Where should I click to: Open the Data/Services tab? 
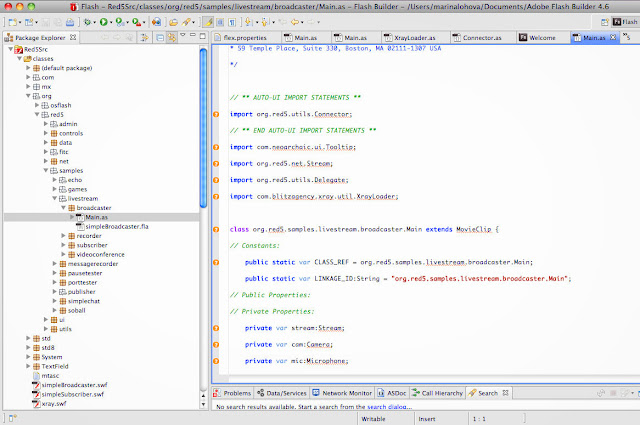(282, 393)
